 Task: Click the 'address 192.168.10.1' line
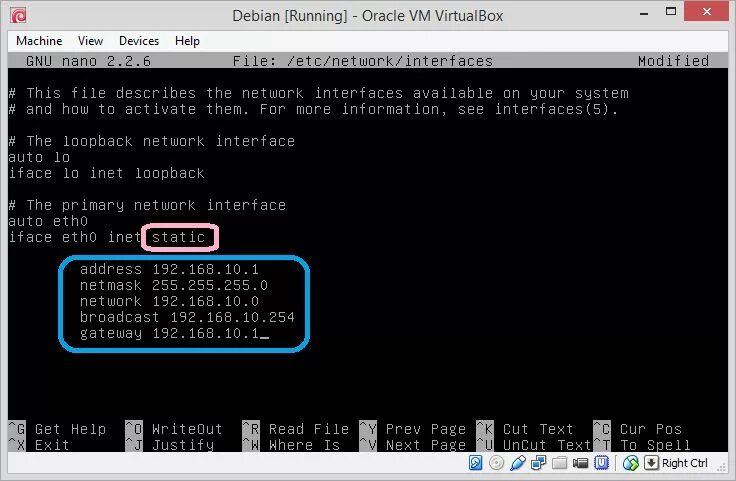click(169, 269)
